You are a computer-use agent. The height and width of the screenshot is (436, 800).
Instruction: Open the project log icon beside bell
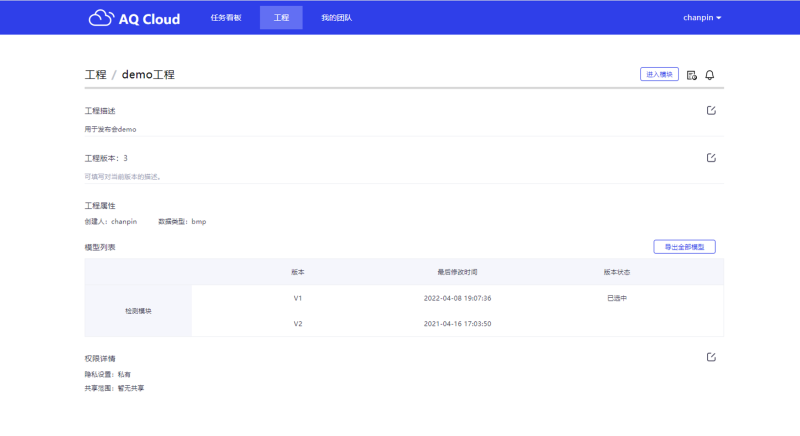(x=691, y=75)
